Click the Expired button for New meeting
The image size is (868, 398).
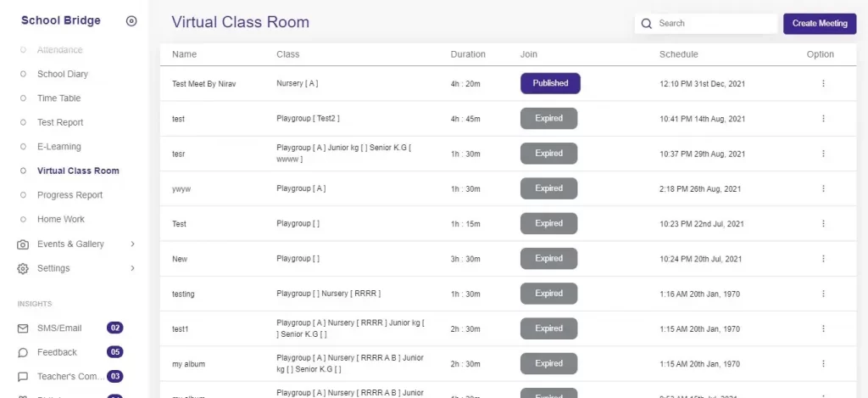click(x=548, y=258)
